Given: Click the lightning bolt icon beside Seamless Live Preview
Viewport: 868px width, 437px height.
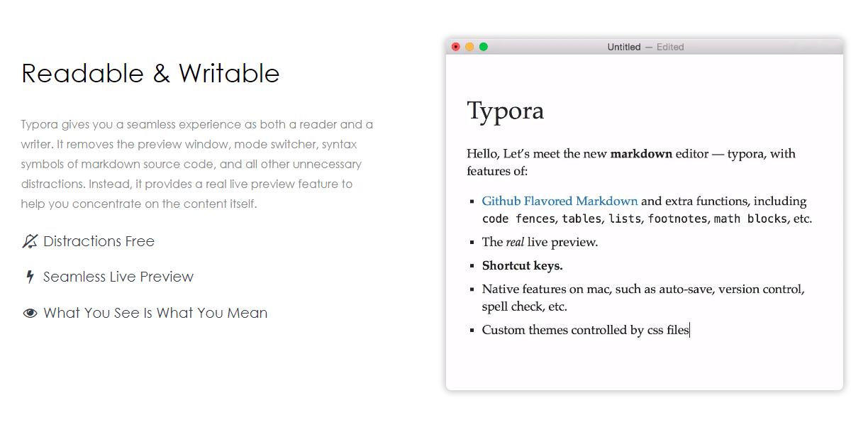Looking at the screenshot, I should point(30,277).
